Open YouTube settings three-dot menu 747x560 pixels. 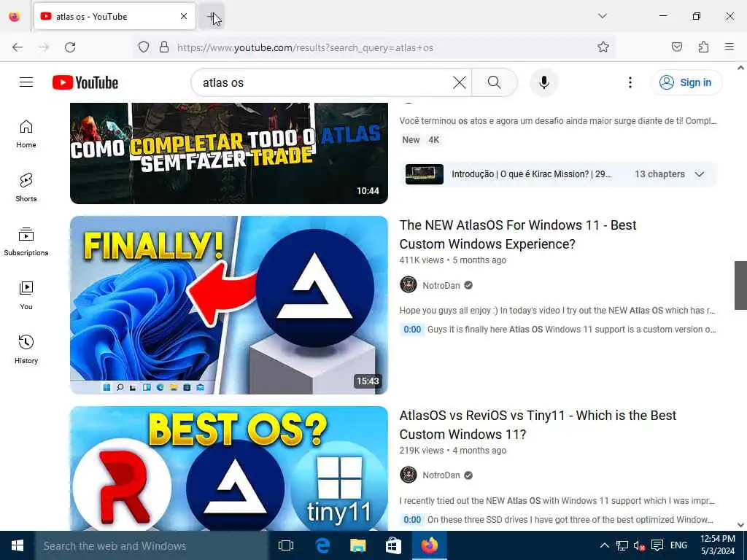630,82
